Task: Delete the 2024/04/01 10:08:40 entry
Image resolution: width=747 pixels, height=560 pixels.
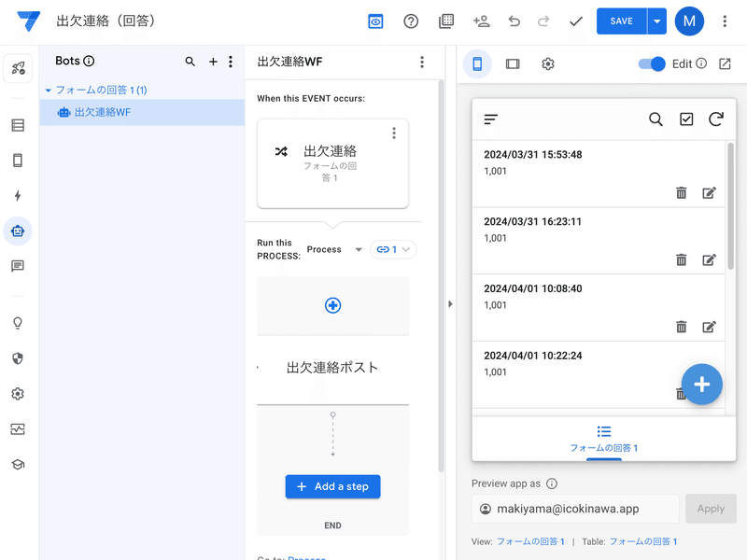Action: [x=682, y=328]
